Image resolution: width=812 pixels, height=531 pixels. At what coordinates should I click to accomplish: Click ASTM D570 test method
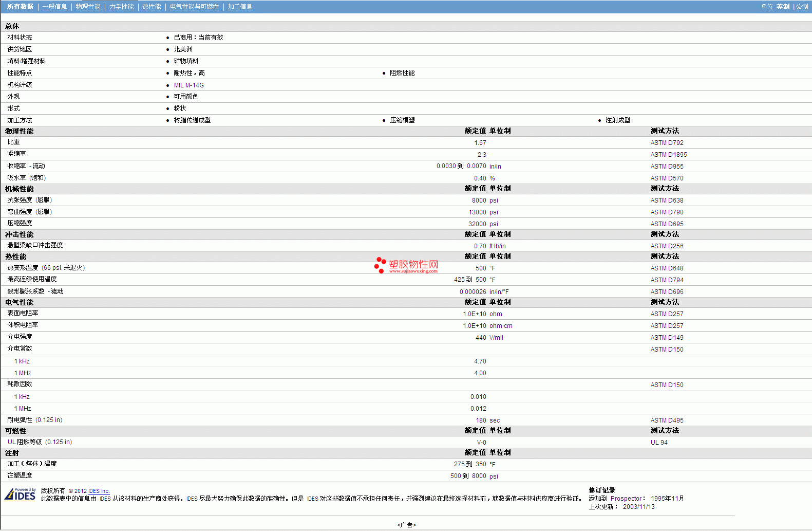[667, 178]
